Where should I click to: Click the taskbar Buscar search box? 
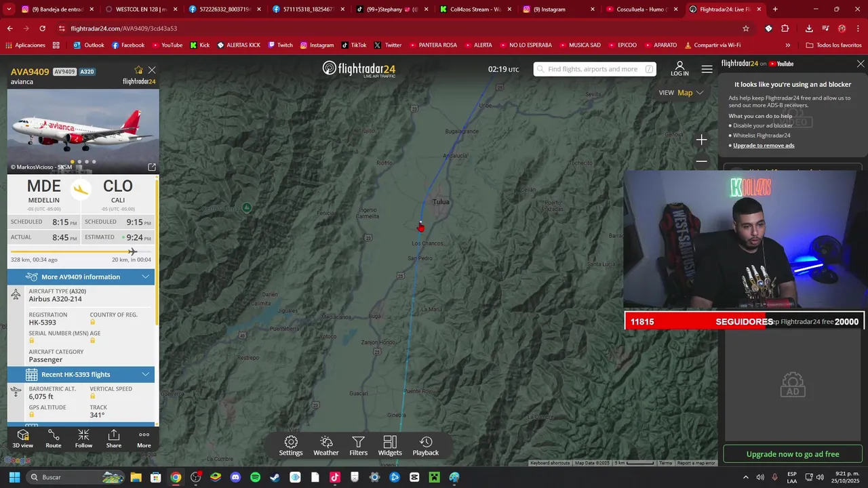coord(77,477)
